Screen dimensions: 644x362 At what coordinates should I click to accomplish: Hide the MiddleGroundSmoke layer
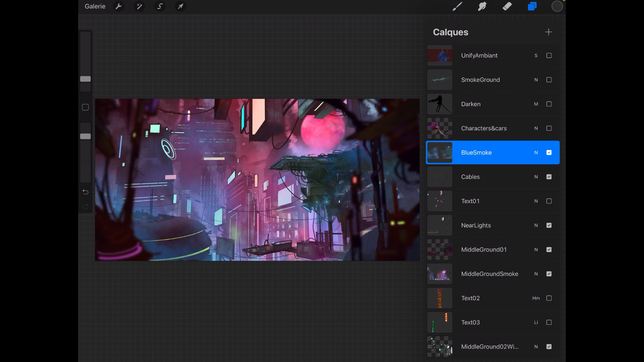coord(549,274)
